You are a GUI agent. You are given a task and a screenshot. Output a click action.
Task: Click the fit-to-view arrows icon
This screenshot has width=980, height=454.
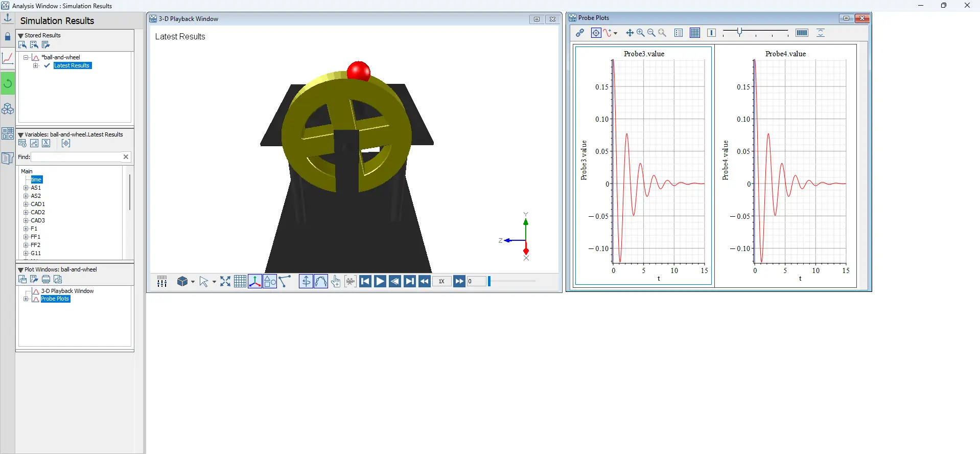tap(225, 281)
